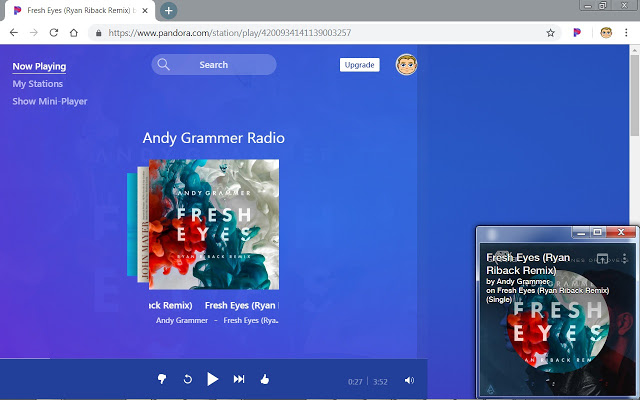The image size is (640, 400).
Task: Thumbs down the current song
Action: (162, 379)
